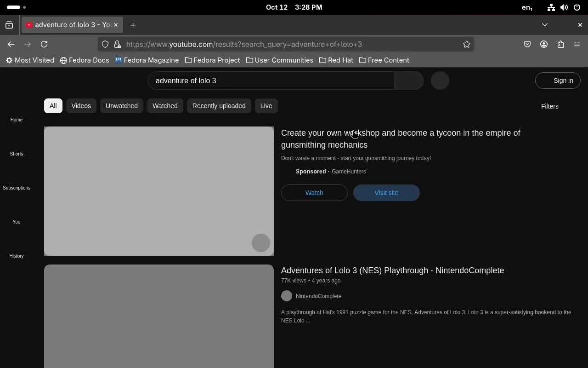The width and height of the screenshot is (588, 368).
Task: Go back to the previous page
Action: (11, 44)
